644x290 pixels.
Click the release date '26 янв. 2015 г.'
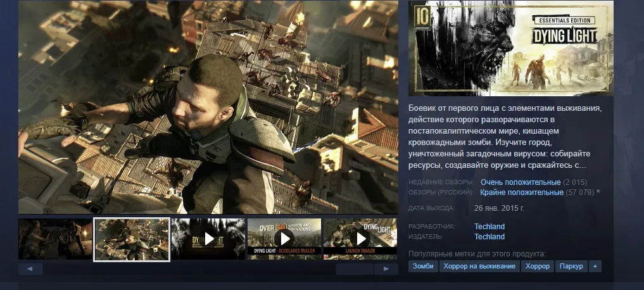(499, 208)
